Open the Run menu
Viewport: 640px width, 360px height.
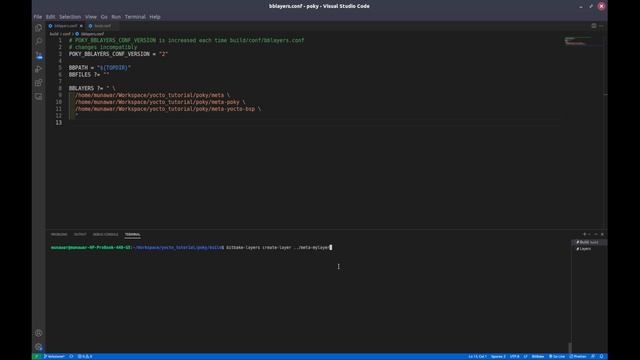[116, 17]
